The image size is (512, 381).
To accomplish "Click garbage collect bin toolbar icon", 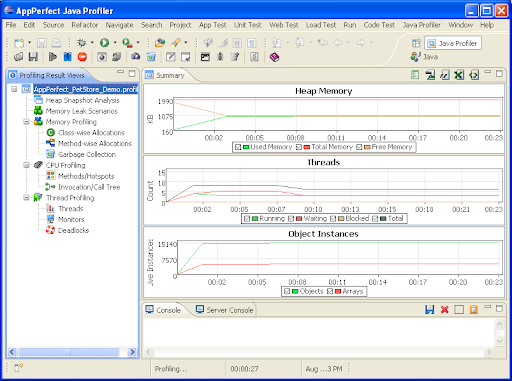I will [151, 57].
